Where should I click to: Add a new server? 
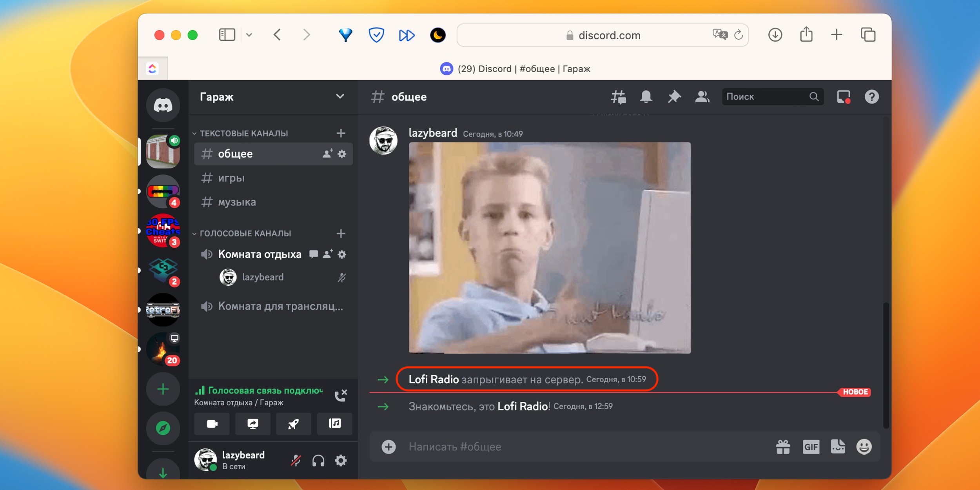(163, 389)
